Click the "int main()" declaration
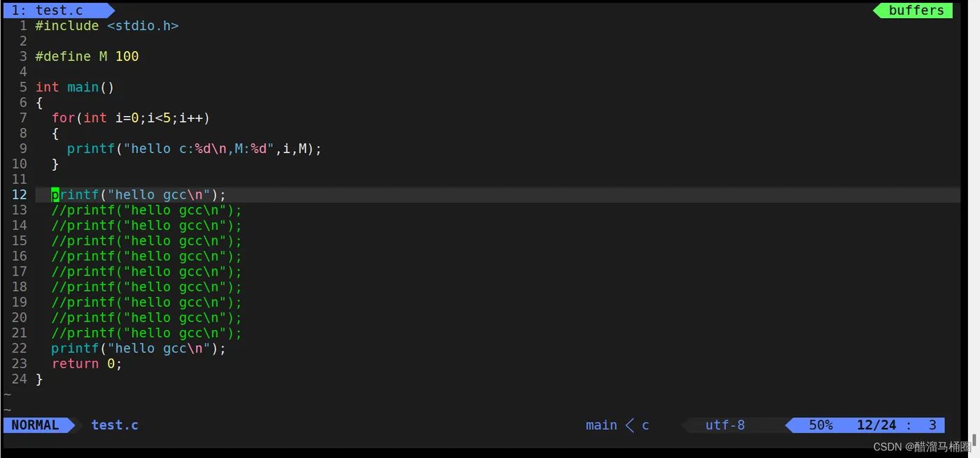The width and height of the screenshot is (980, 458). point(75,87)
